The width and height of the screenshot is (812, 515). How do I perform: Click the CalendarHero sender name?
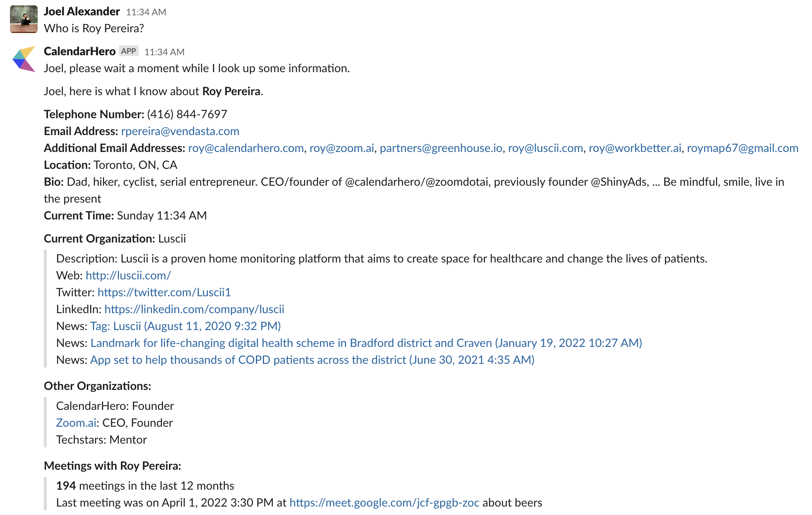click(x=79, y=51)
